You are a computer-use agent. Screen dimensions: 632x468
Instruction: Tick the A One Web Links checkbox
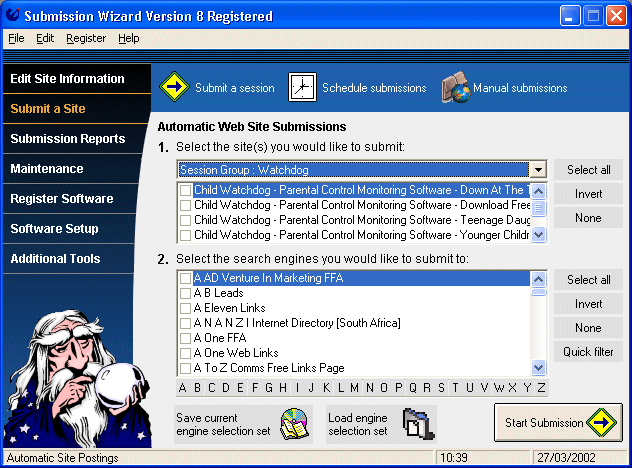coord(185,353)
